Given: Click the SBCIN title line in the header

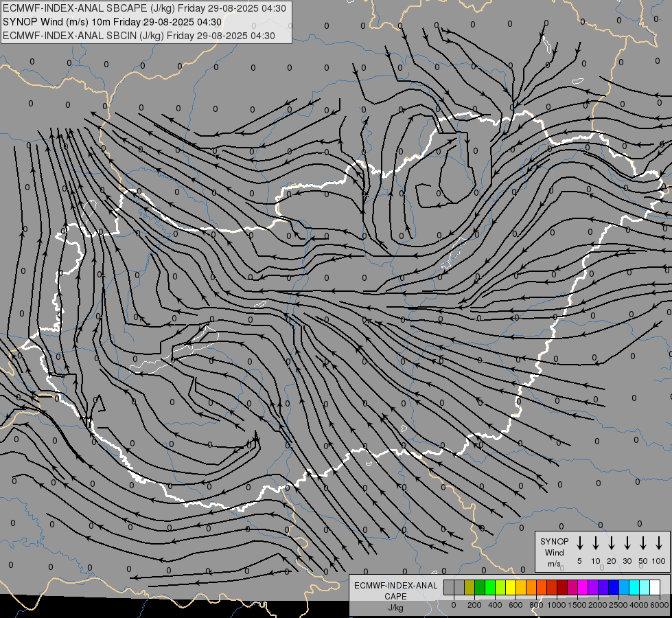Looking at the screenshot, I should click(x=139, y=36).
